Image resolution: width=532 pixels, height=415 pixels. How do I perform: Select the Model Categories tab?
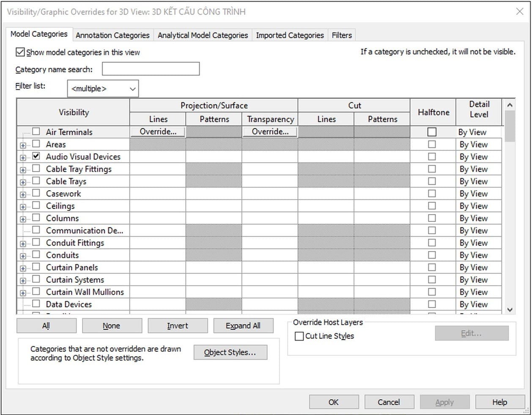[x=39, y=34]
